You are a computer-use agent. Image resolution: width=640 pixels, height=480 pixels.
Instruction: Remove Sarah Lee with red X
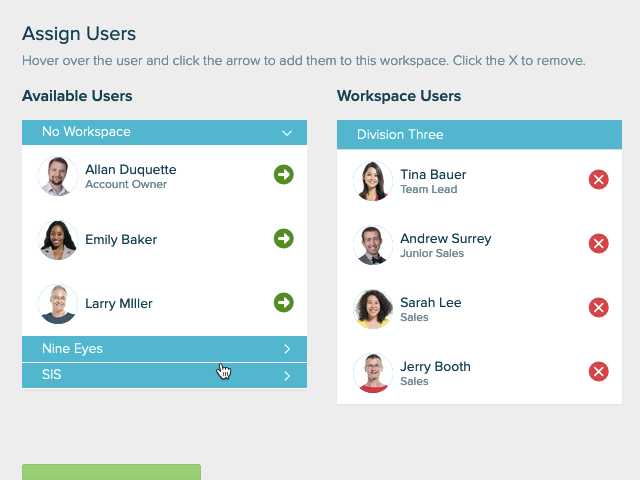pyautogui.click(x=599, y=308)
